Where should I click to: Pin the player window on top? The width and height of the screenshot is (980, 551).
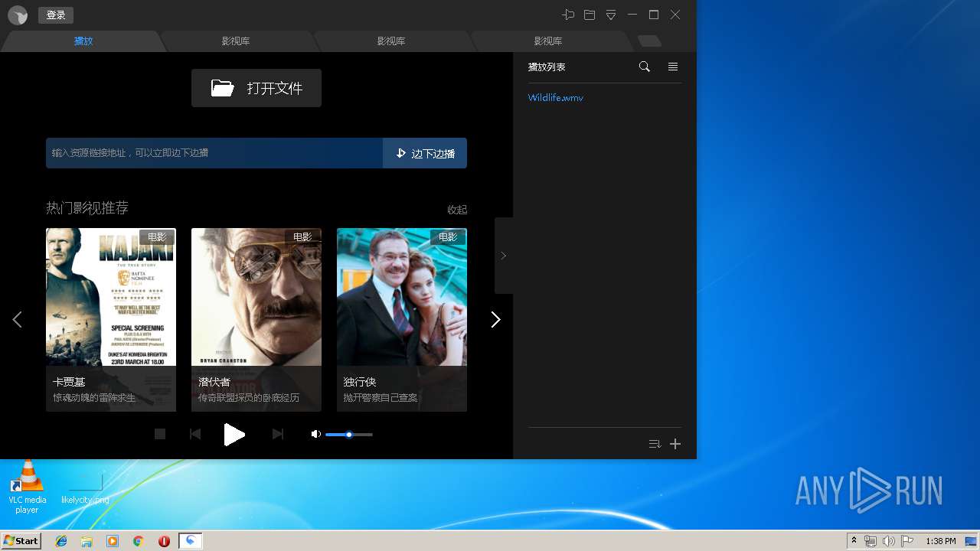(x=568, y=15)
